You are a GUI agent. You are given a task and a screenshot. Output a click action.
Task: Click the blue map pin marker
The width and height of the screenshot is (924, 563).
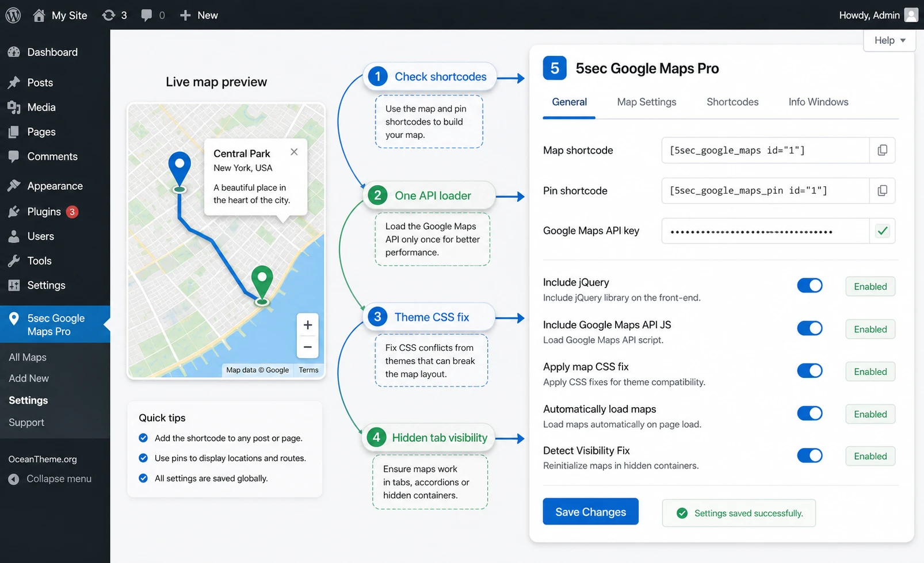180,171
